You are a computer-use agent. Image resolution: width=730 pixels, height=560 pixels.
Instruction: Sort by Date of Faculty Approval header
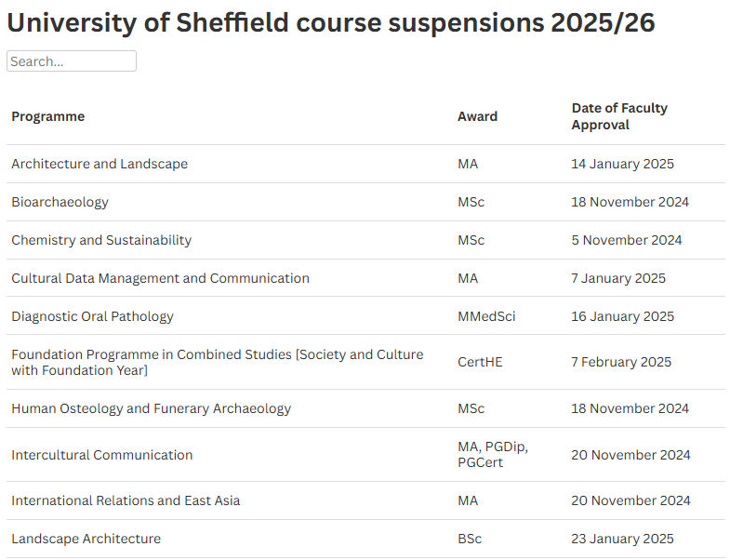click(619, 116)
